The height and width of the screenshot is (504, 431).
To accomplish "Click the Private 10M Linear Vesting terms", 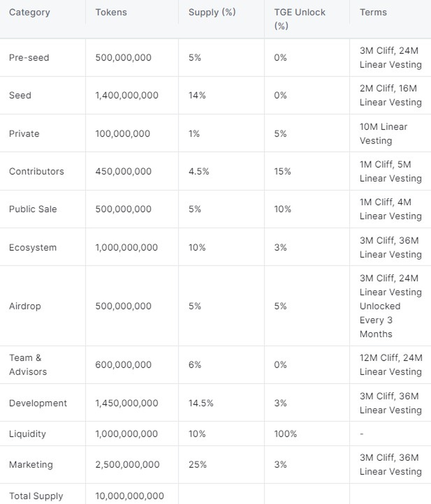I will tap(383, 134).
